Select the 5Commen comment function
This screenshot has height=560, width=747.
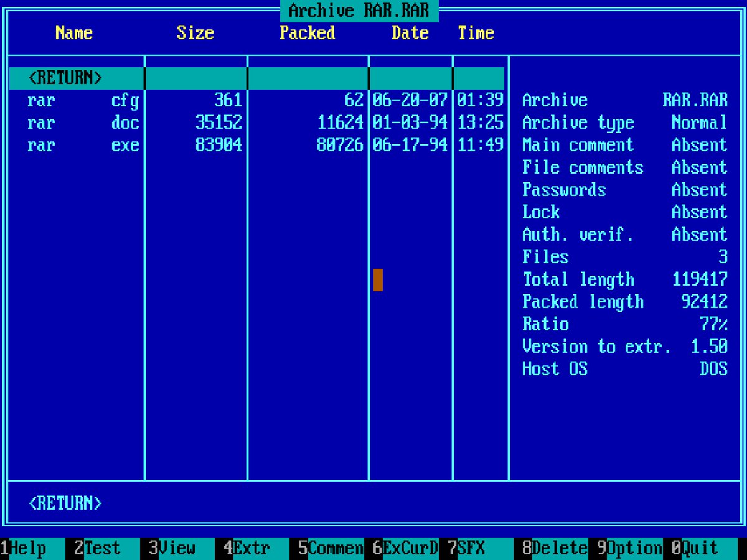pyautogui.click(x=331, y=548)
